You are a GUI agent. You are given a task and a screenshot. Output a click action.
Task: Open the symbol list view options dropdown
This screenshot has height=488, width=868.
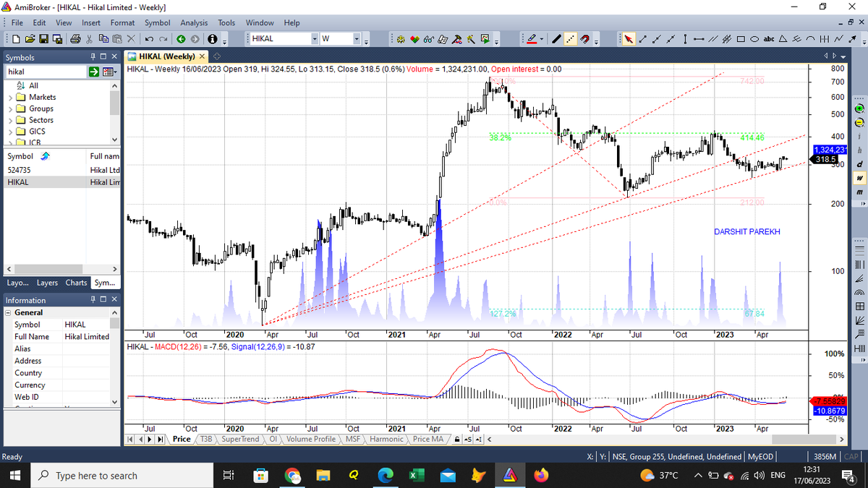(x=109, y=72)
